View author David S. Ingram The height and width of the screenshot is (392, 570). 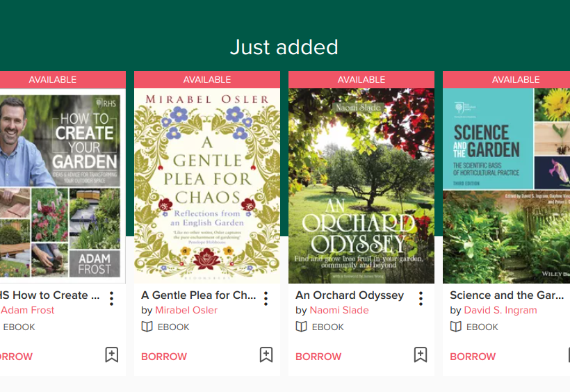(x=500, y=310)
